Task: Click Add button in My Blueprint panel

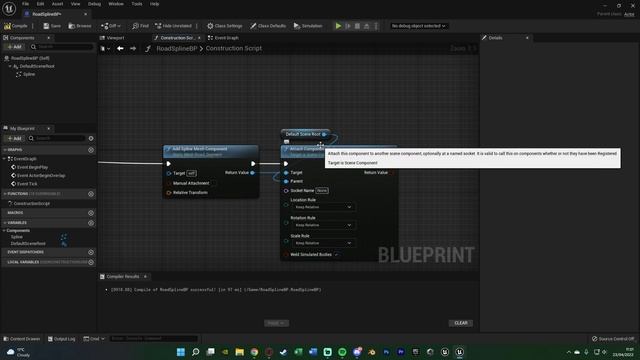Action: click(x=14, y=138)
